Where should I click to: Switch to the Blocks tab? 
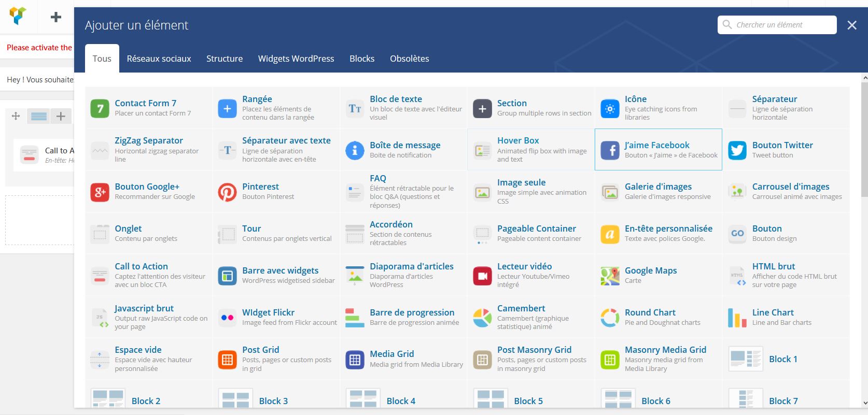point(362,59)
